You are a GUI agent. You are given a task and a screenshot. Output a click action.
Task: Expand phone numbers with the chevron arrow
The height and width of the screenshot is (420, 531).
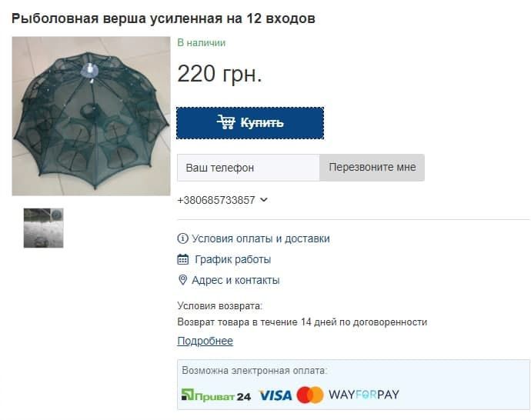264,200
